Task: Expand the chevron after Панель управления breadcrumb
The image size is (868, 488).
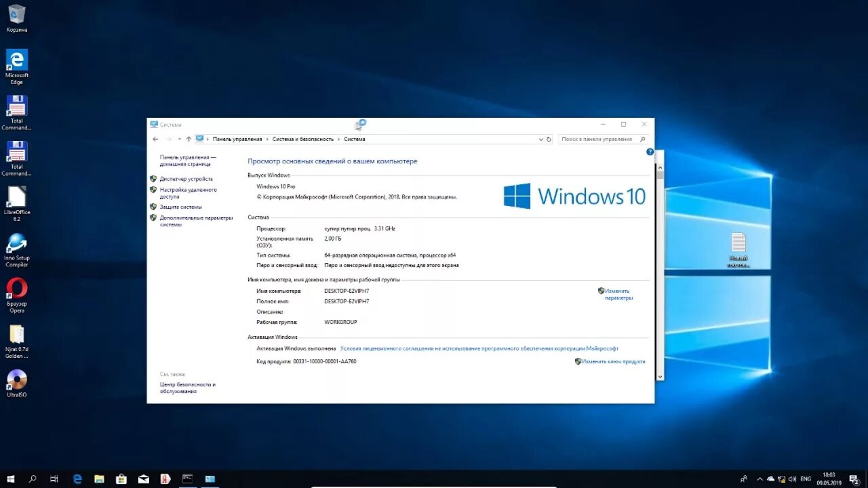Action: click(267, 139)
